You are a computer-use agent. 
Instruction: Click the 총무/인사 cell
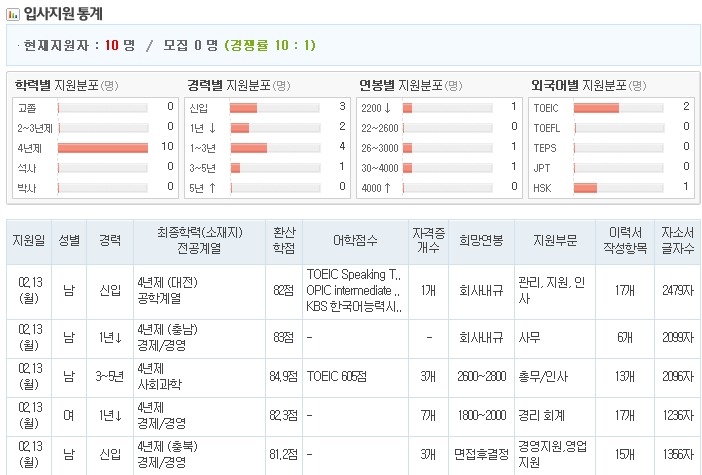coord(555,377)
